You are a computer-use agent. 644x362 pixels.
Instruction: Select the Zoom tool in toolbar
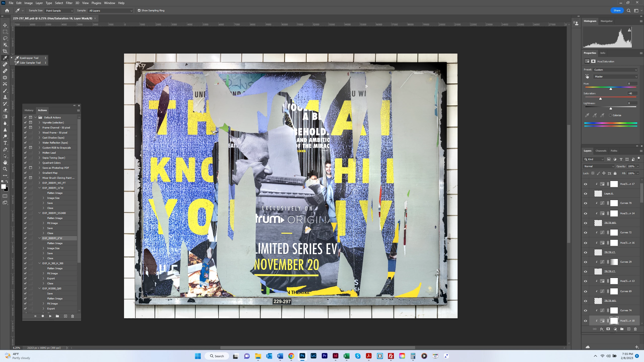[5, 169]
